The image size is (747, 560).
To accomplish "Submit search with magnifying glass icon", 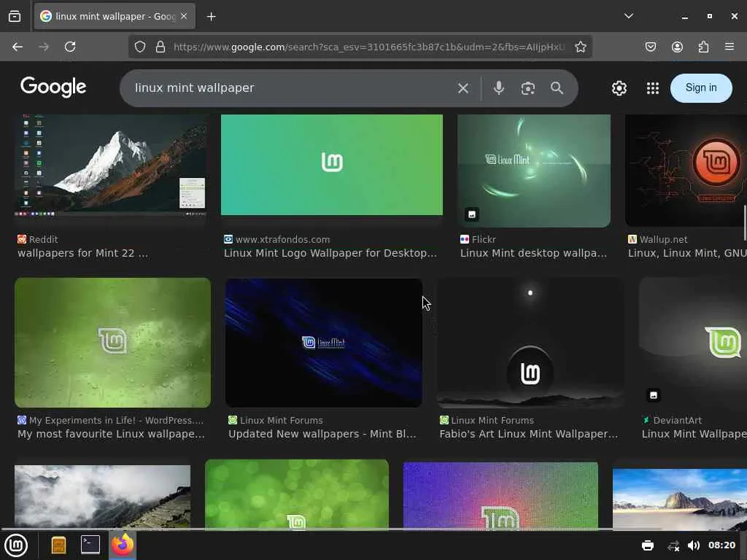I will point(557,88).
